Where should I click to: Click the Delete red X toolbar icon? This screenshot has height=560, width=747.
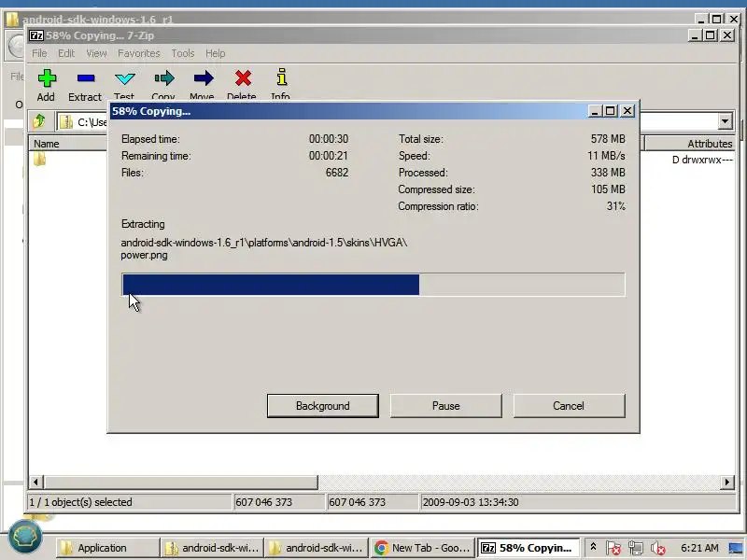click(243, 78)
